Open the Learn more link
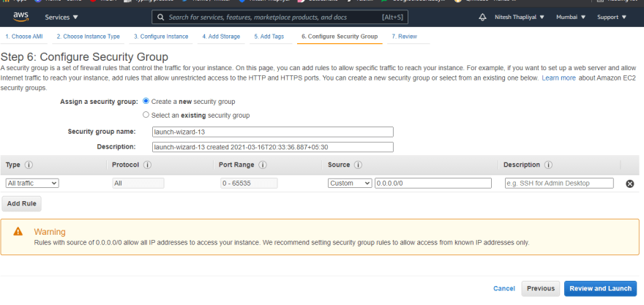The image size is (644, 305). 558,78
